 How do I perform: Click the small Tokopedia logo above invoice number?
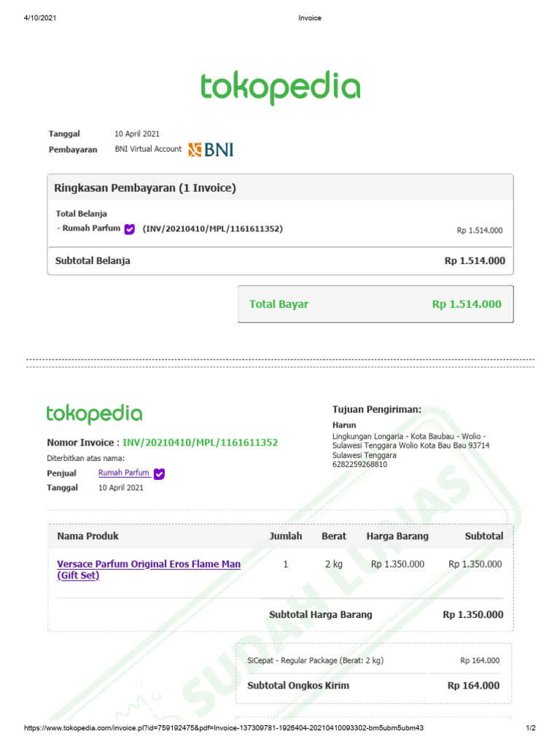click(94, 414)
